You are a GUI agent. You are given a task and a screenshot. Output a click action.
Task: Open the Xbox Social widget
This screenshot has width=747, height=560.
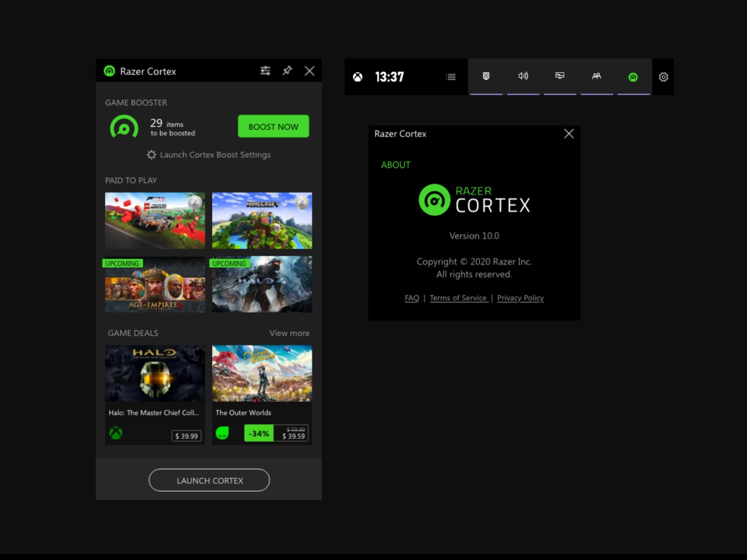(597, 76)
